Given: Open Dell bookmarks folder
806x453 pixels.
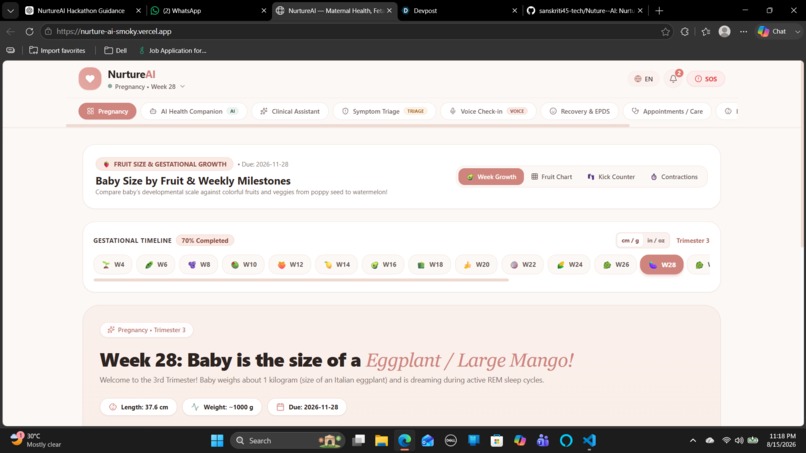Looking at the screenshot, I should click(116, 50).
